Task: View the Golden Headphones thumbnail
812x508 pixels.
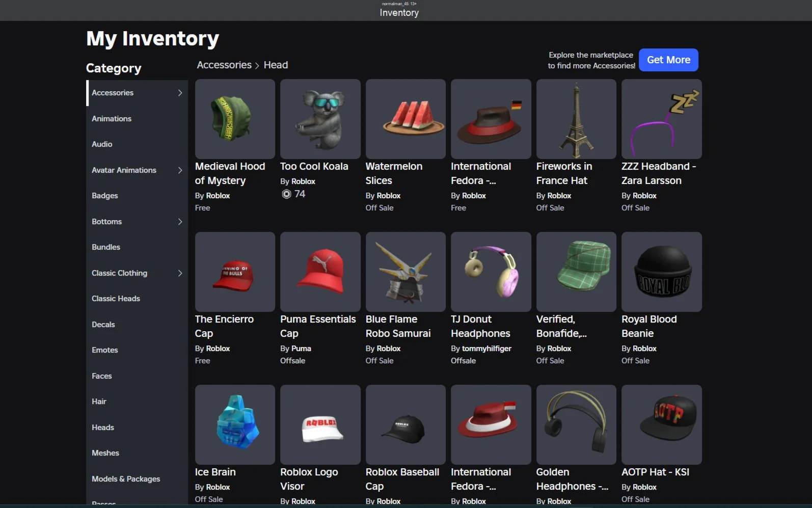Action: click(576, 424)
